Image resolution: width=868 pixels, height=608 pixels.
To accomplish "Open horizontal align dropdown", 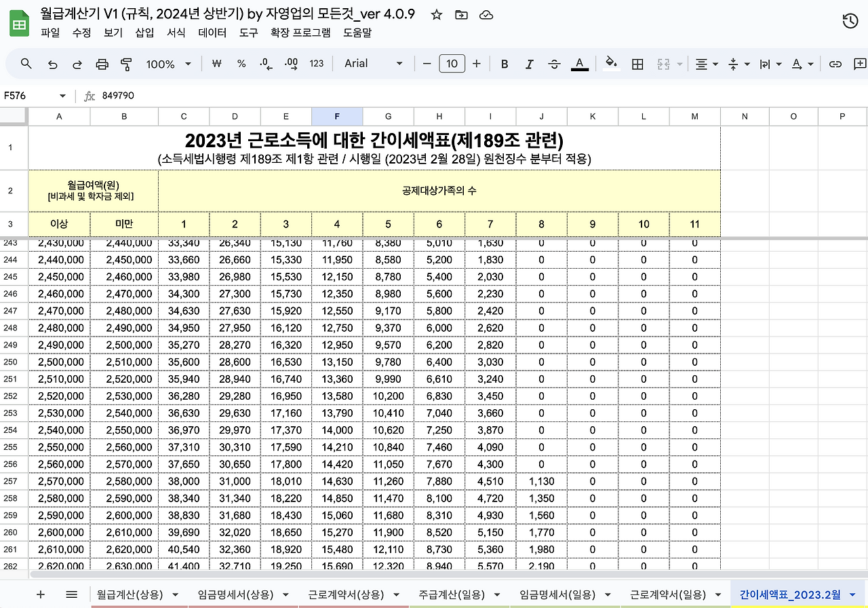I will point(707,64).
